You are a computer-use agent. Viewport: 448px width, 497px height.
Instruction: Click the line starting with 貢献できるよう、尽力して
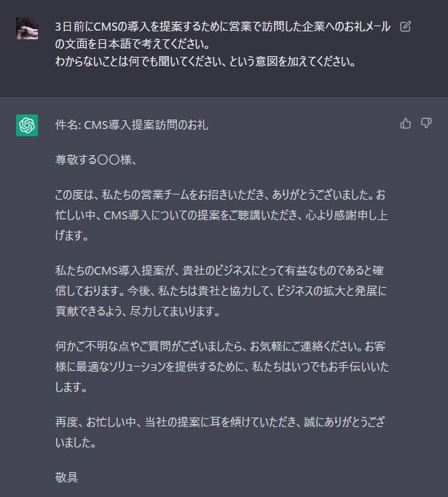[138, 311]
